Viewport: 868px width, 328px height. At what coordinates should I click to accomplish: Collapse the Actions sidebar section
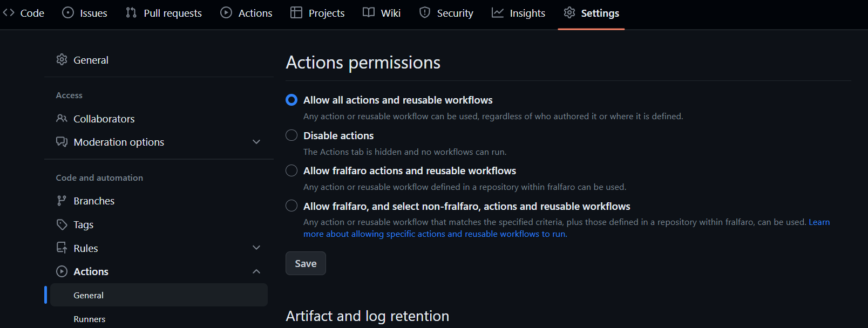pyautogui.click(x=256, y=271)
